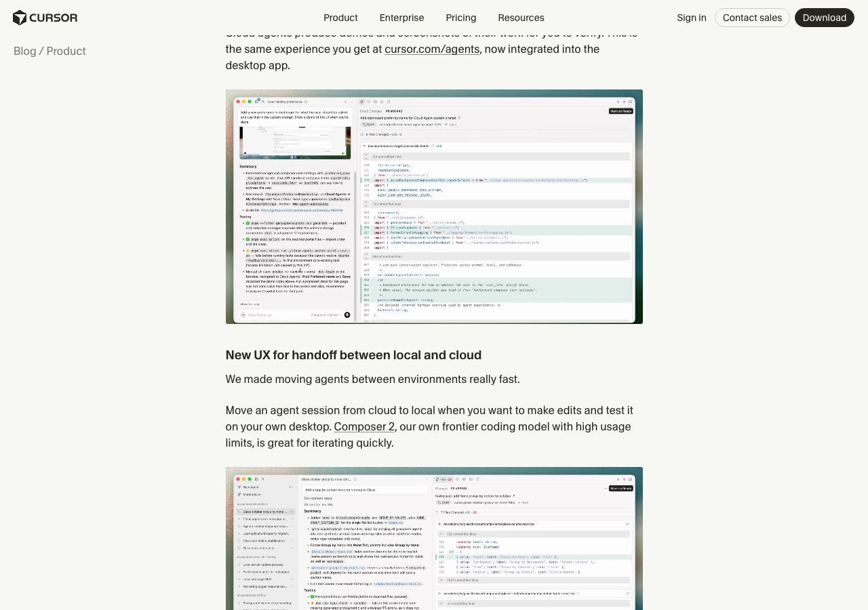868x610 pixels.
Task: Open the Enterprise page from the header
Action: click(401, 18)
